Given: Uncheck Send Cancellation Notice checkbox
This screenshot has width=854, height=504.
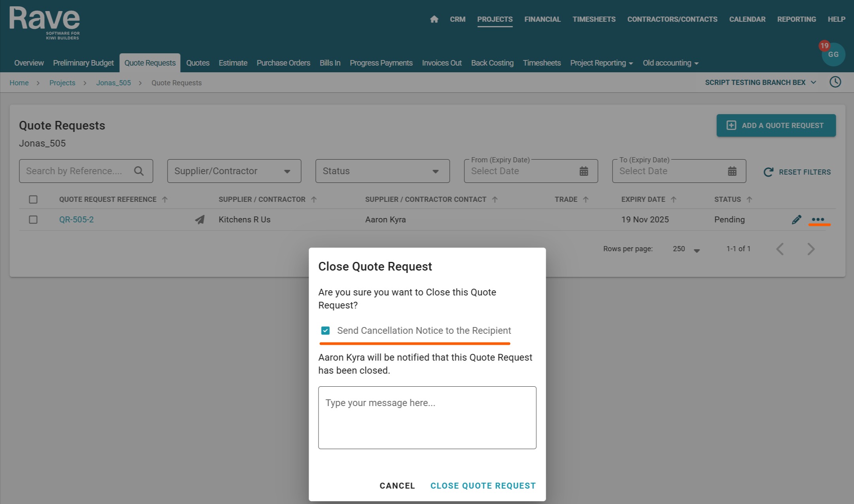Looking at the screenshot, I should (325, 331).
